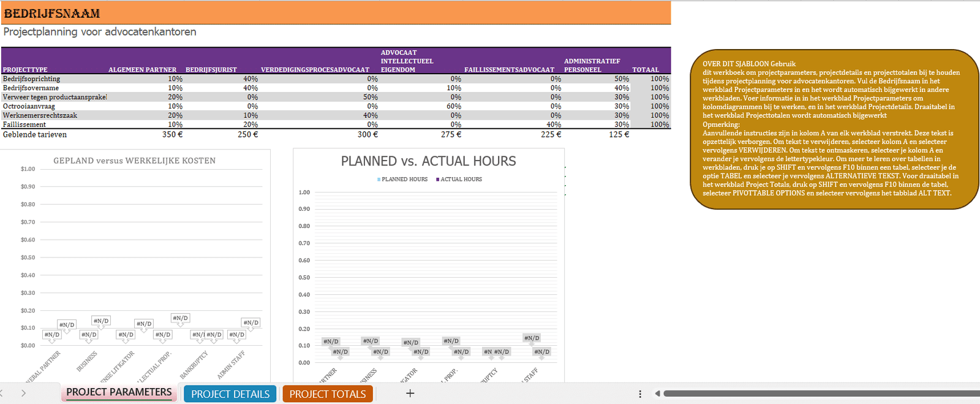This screenshot has height=404, width=980.
Task: Add a new sheet with the plus icon
Action: (410, 393)
